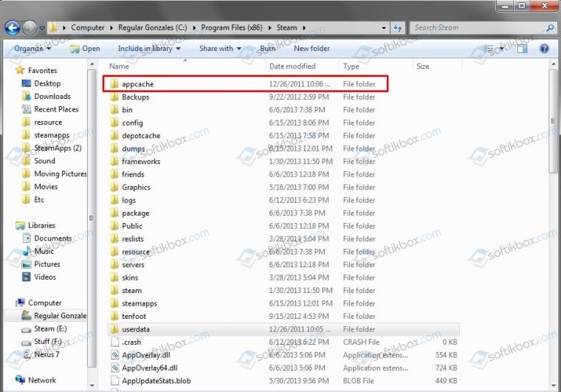This screenshot has width=561, height=392.
Task: Click the search magnifier icon
Action: (x=550, y=27)
